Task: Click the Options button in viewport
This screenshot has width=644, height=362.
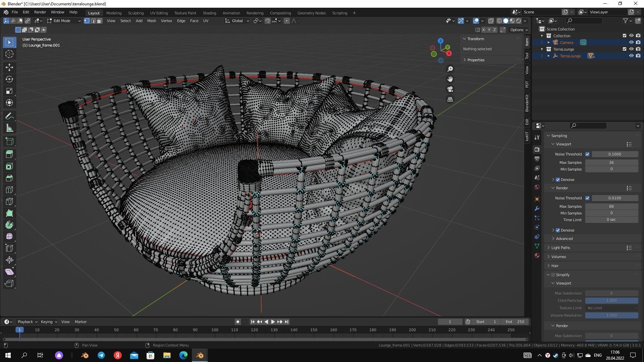Action: coord(519,30)
